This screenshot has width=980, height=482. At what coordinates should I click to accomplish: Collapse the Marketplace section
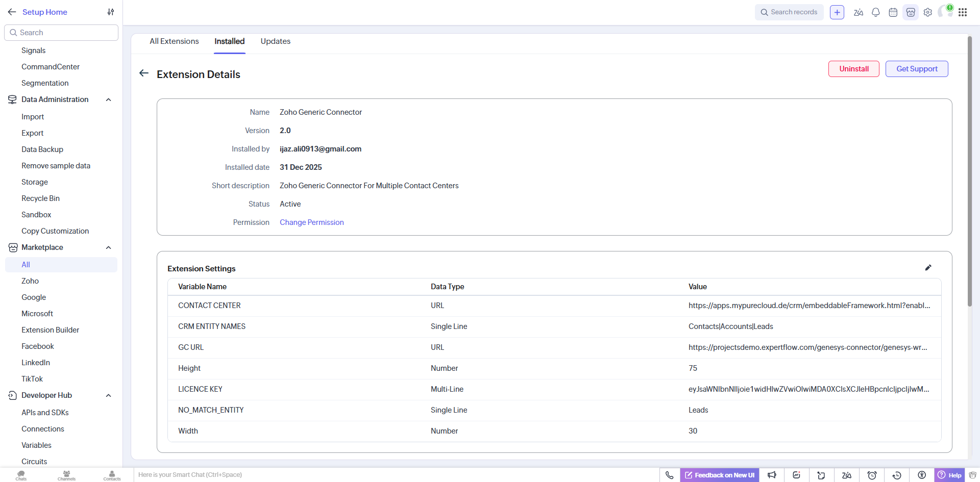point(108,247)
